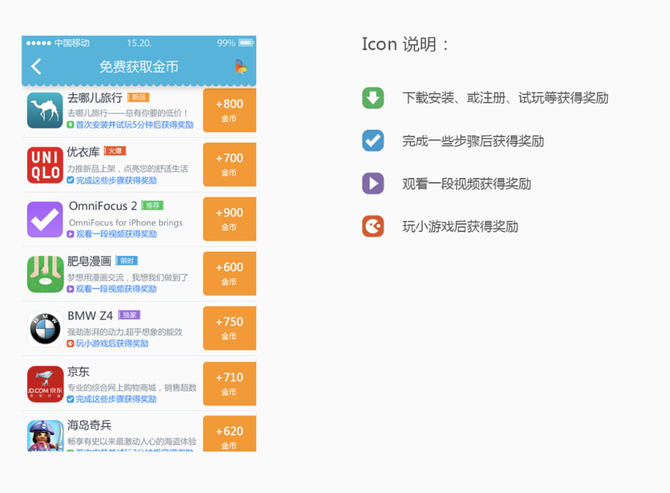Click the 火爆 tag beside 优衣库
Screen dimensions: 670x493
pos(115,151)
